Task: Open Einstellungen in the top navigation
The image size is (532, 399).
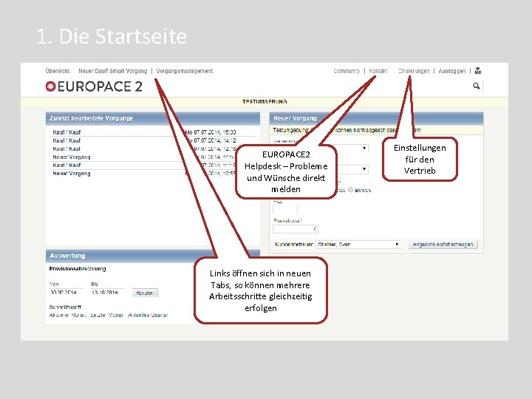Action: click(414, 71)
